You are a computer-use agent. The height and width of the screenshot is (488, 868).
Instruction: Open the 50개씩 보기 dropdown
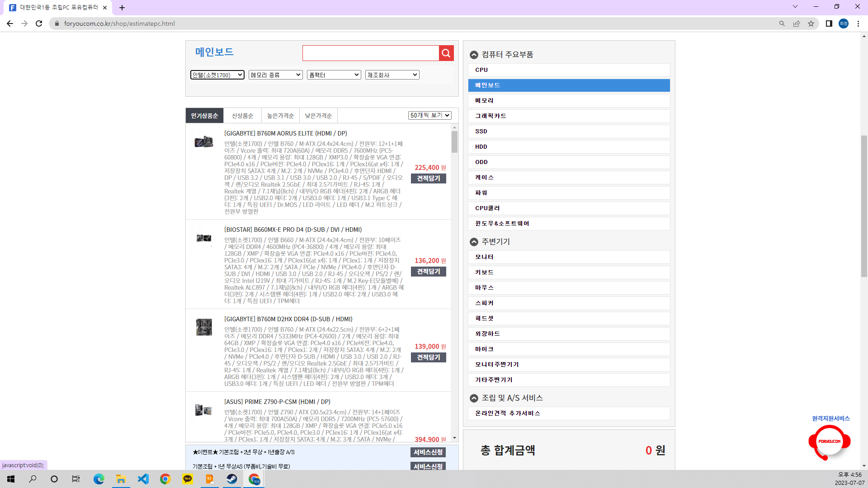click(430, 116)
